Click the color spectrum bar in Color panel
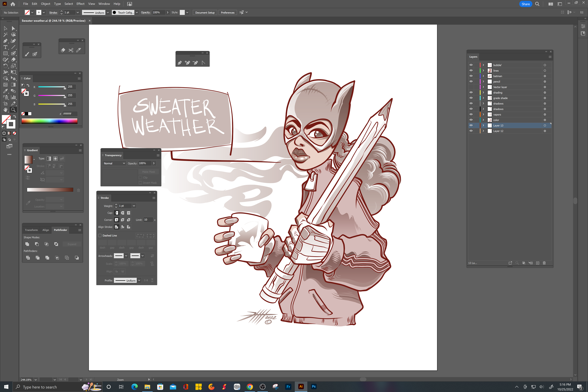Screen dimensions: 588x392 point(49,121)
